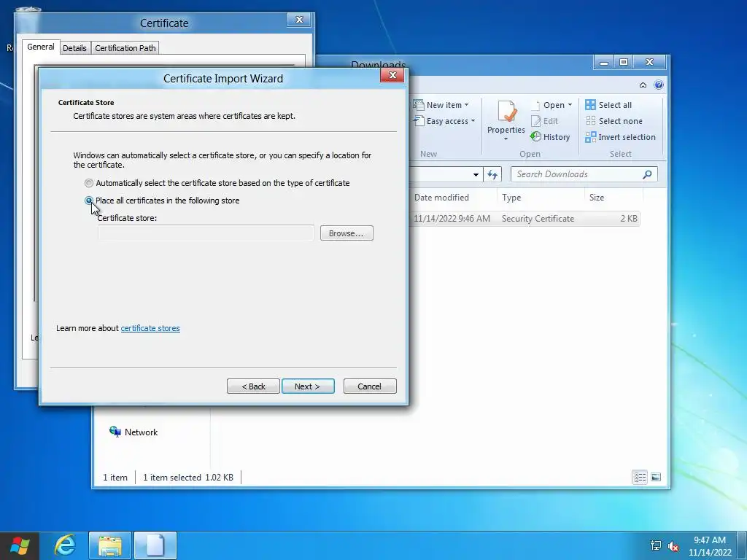Click the Properties icon in ribbon
747x560 pixels.
pyautogui.click(x=506, y=112)
